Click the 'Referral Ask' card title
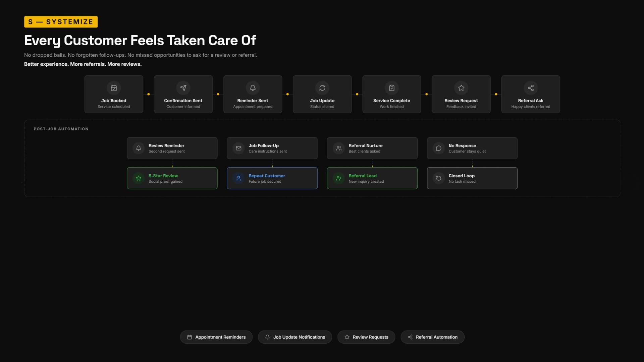The width and height of the screenshot is (644, 362). 531,101
